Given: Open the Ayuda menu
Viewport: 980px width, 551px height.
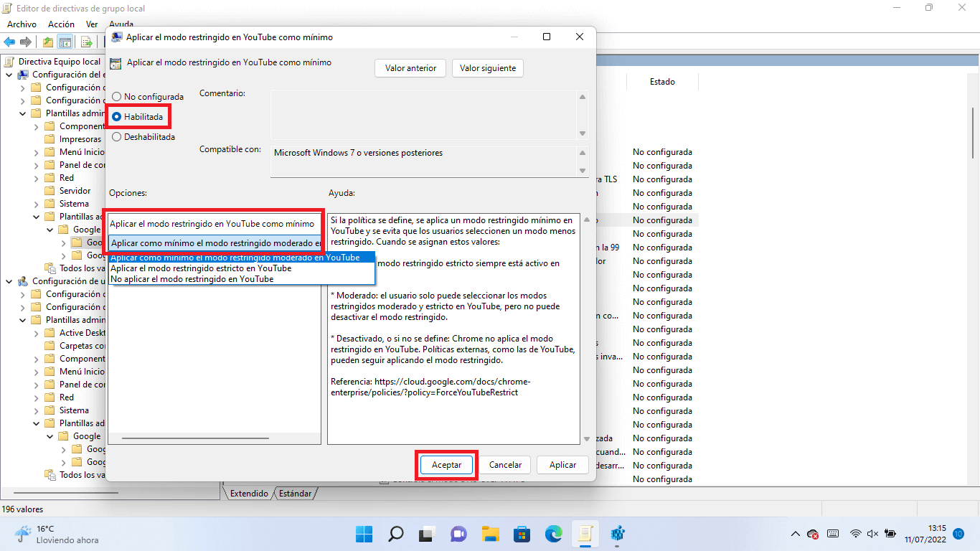Looking at the screenshot, I should pyautogui.click(x=122, y=24).
